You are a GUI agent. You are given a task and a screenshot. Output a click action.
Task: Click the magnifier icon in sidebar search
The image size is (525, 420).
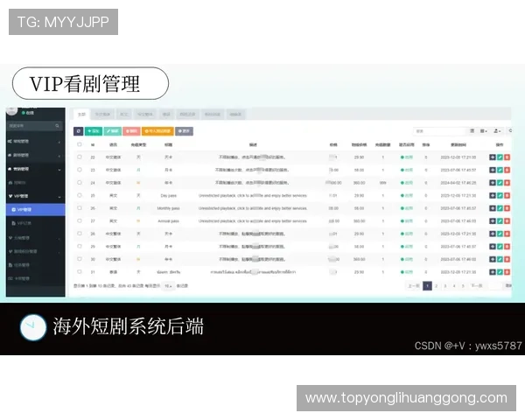[x=57, y=126]
